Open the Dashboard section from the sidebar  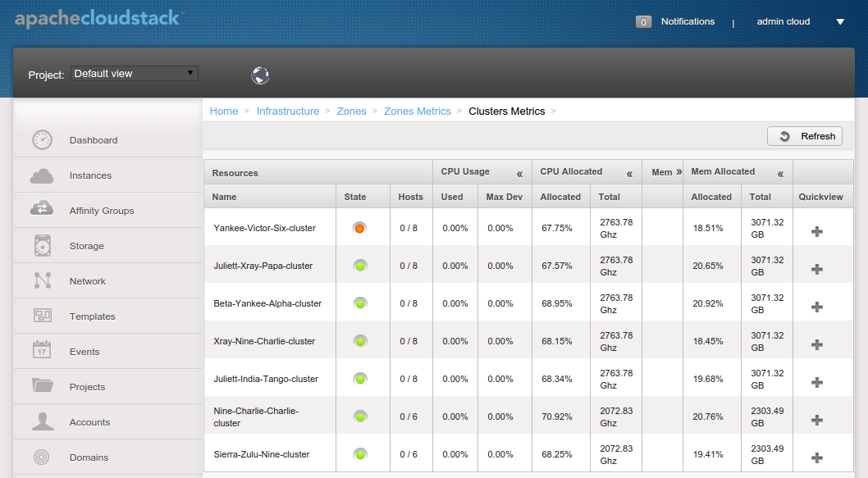[108, 140]
